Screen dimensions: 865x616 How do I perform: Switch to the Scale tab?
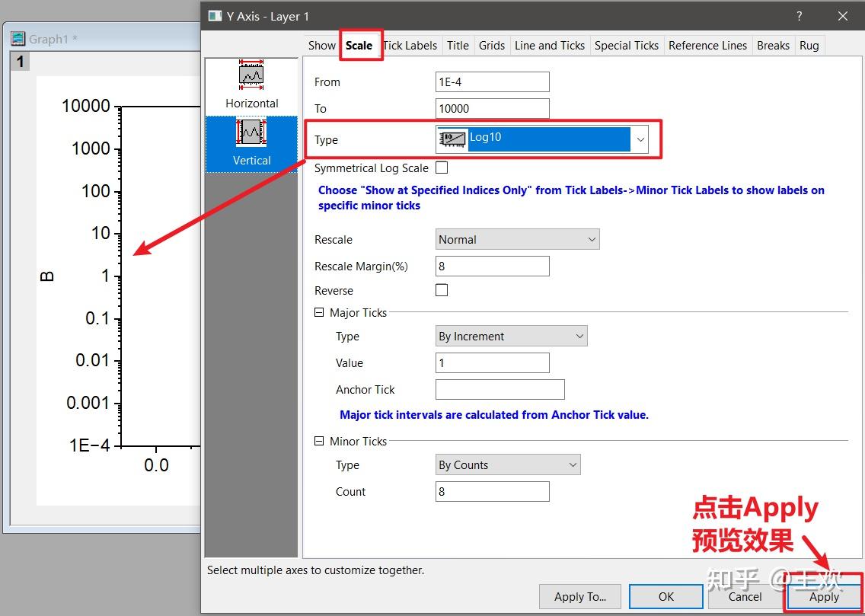click(359, 45)
